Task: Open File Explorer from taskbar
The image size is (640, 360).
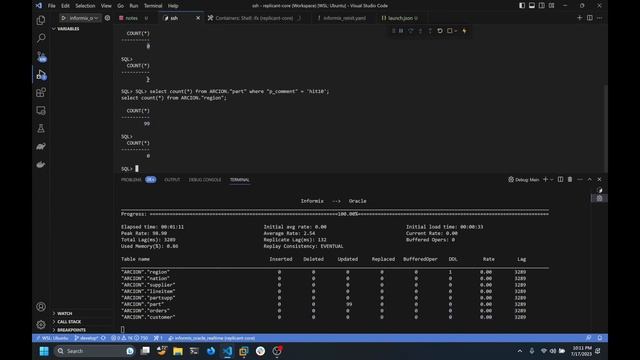Action: 178,351
